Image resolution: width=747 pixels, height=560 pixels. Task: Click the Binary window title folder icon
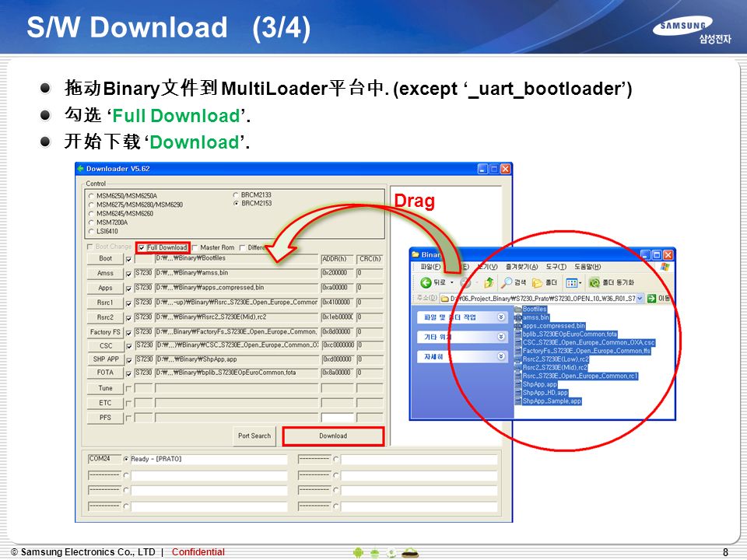tap(416, 255)
